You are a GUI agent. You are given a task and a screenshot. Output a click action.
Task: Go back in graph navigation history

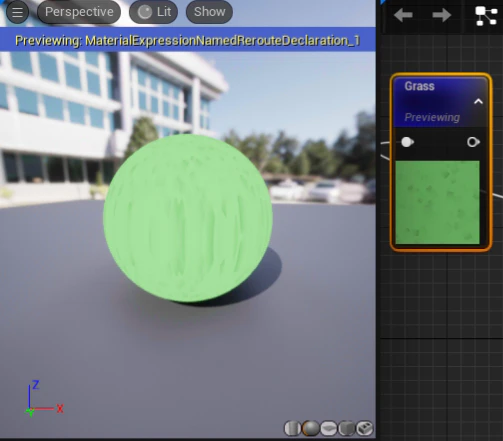point(403,15)
